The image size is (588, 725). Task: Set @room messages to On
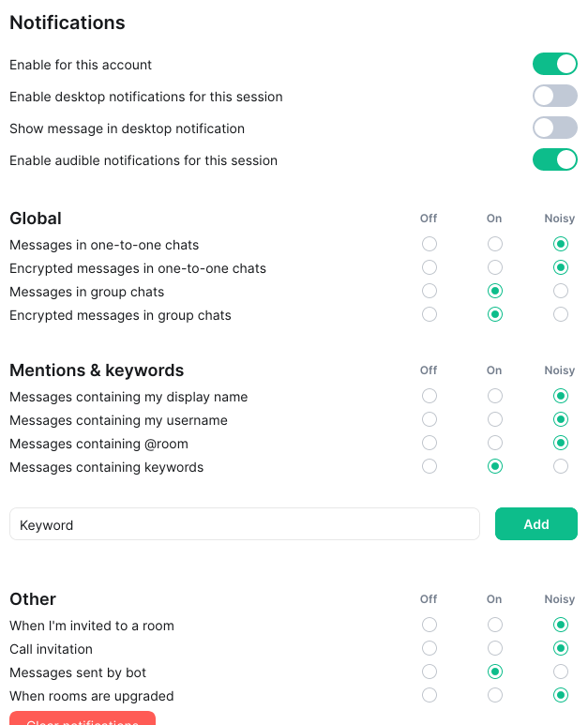pyautogui.click(x=495, y=443)
